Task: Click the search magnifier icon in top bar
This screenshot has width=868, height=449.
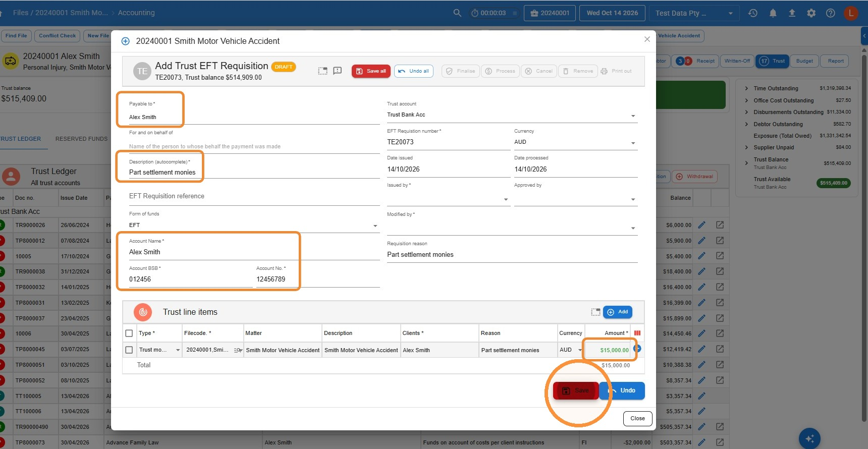Action: coord(457,13)
